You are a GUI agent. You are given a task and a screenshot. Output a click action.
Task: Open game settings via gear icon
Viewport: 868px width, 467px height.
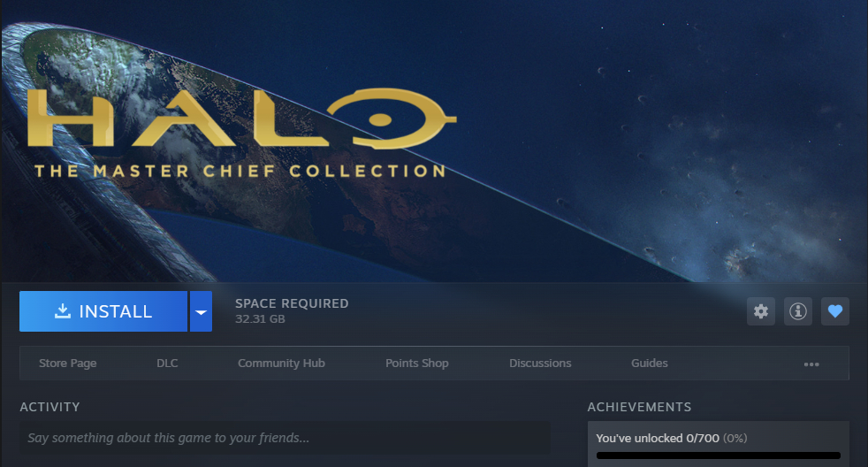pos(761,311)
